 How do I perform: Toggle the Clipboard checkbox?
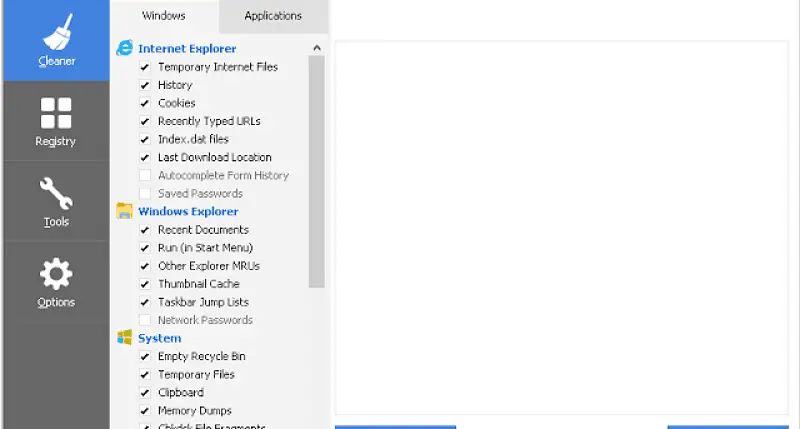click(145, 392)
